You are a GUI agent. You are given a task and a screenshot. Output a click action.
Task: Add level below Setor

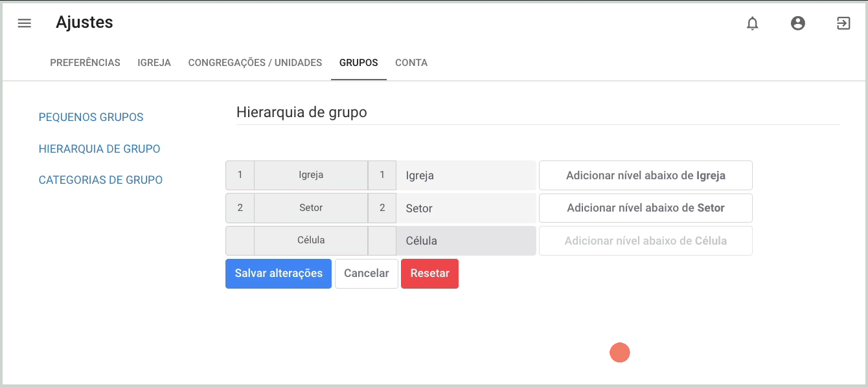646,208
